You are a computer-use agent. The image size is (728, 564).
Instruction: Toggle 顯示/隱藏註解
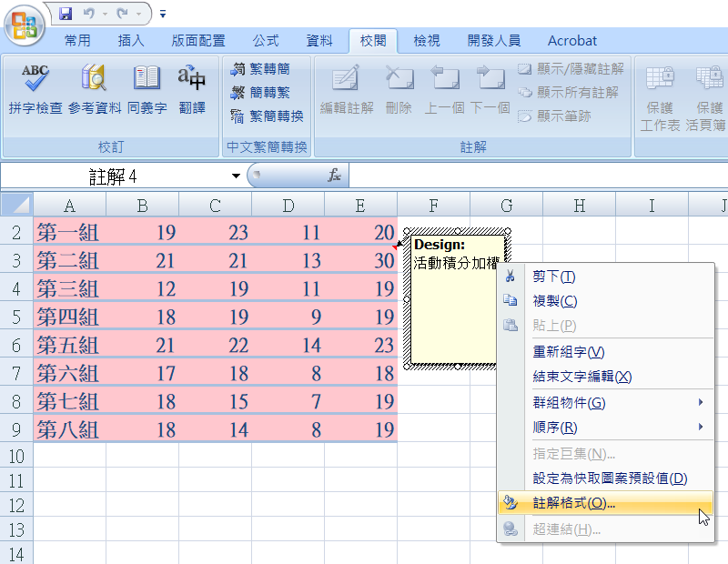tap(571, 69)
